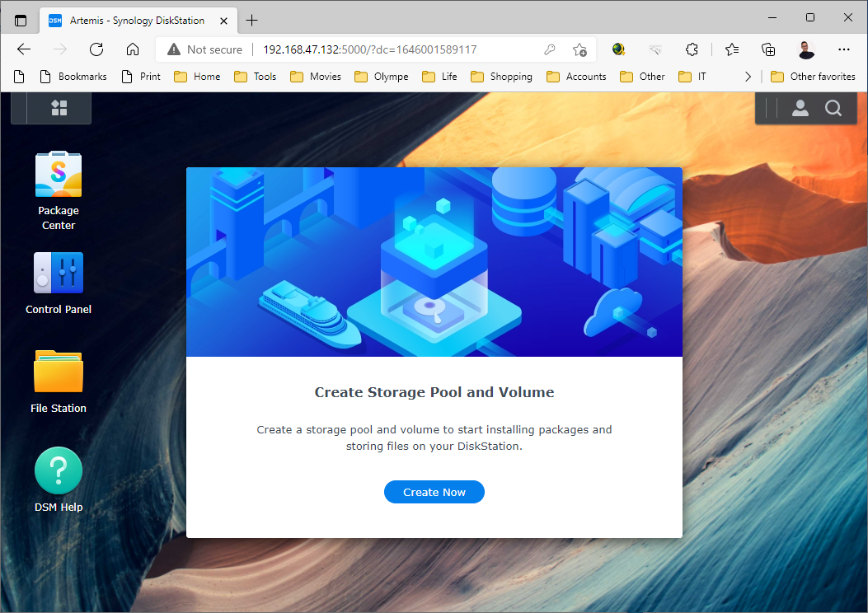
Task: Launch Control Panel desktop icon
Action: click(x=59, y=283)
